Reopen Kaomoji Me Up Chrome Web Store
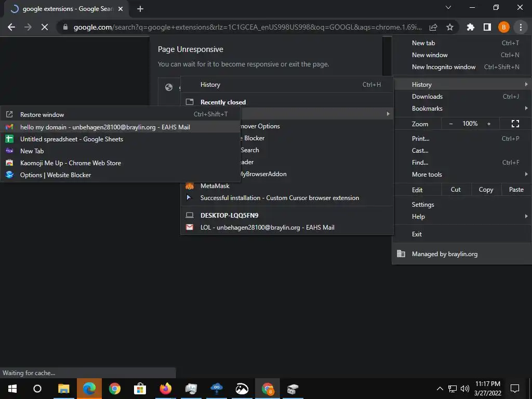The width and height of the screenshot is (532, 399). (121, 163)
